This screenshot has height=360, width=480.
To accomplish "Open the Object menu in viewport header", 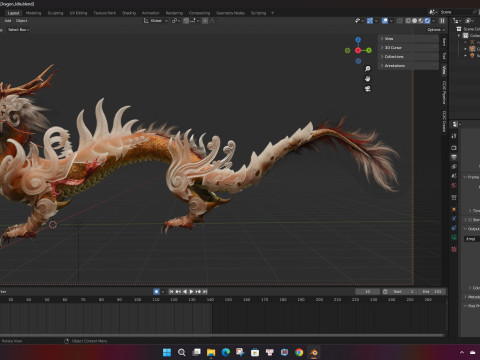I will point(22,21).
